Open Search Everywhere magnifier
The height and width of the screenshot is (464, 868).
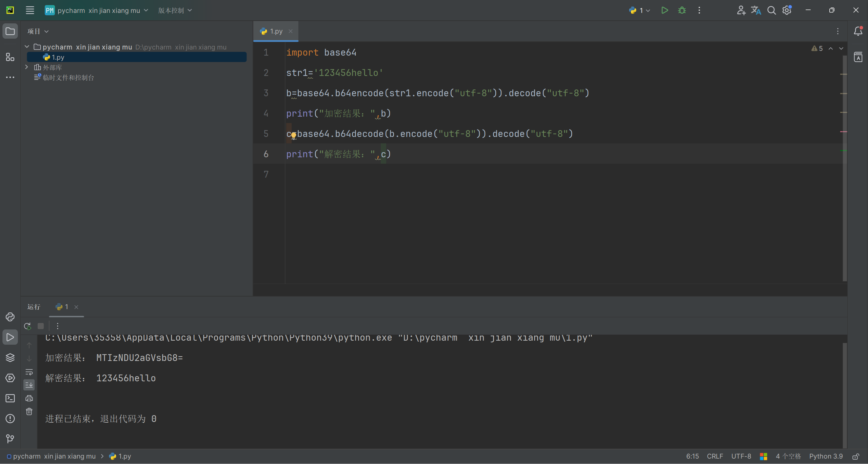tap(771, 10)
